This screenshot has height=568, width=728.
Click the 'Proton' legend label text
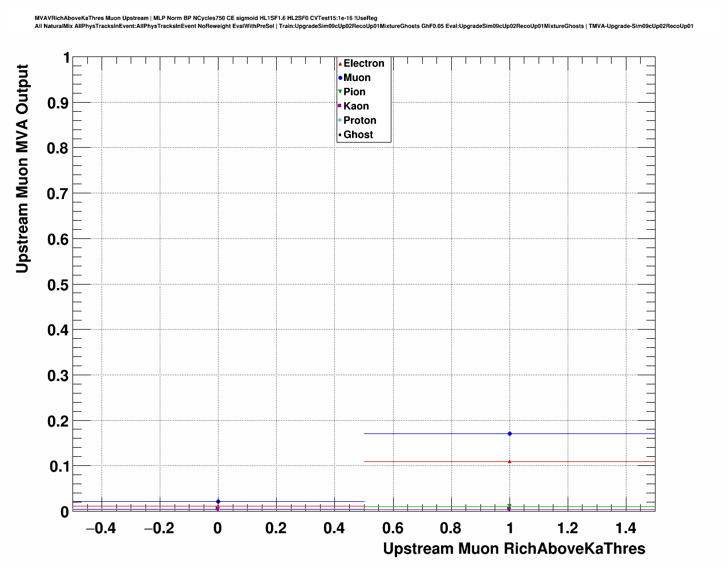(359, 120)
